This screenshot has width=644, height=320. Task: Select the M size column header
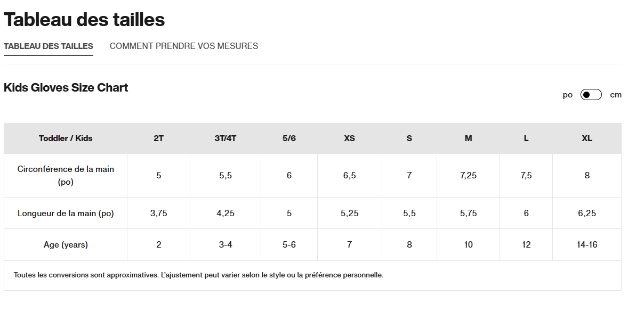(468, 138)
